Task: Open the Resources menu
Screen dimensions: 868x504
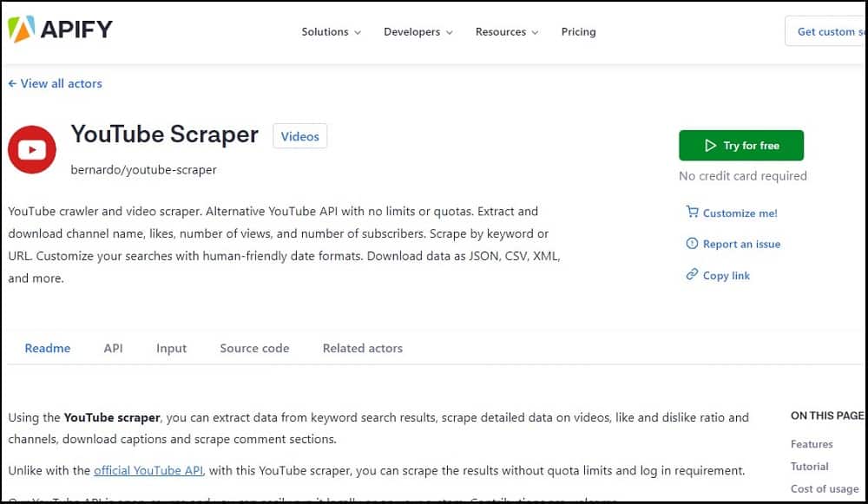Action: point(507,32)
